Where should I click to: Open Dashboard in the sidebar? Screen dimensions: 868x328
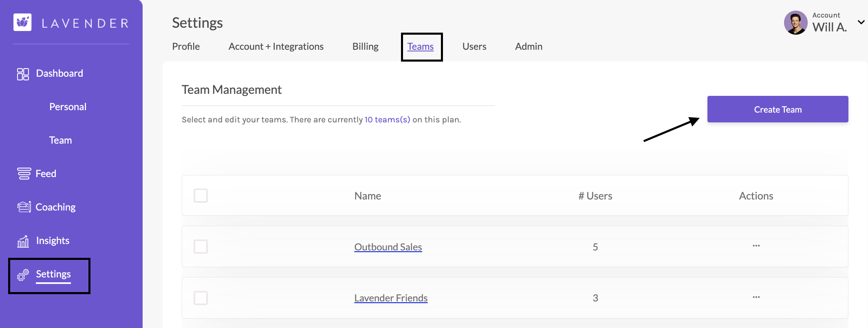[59, 73]
